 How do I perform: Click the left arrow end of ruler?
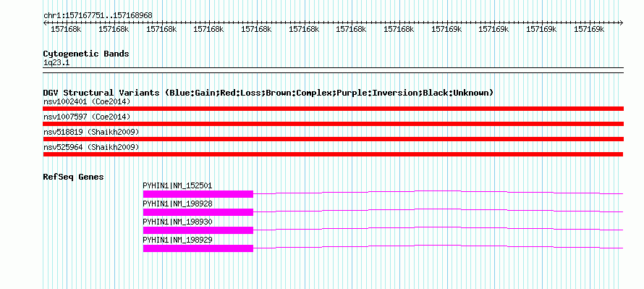pyautogui.click(x=45, y=22)
